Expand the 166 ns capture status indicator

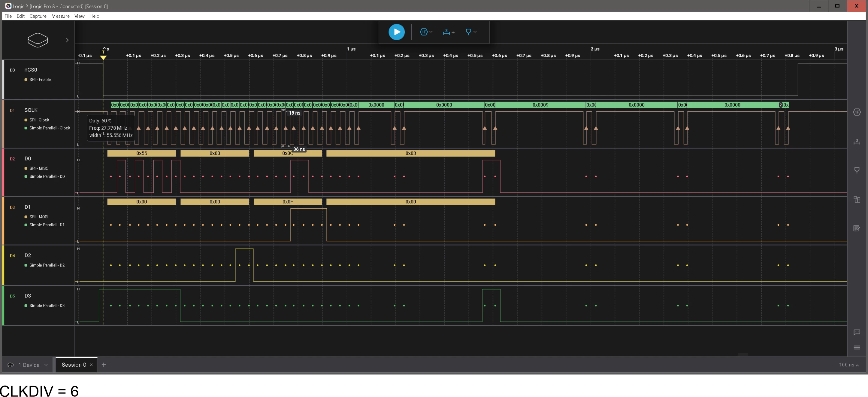tap(848, 365)
